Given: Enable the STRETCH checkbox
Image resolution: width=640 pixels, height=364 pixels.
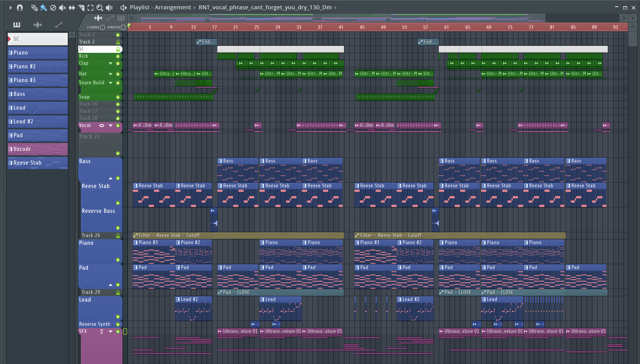Looking at the screenshot, I should (123, 27).
